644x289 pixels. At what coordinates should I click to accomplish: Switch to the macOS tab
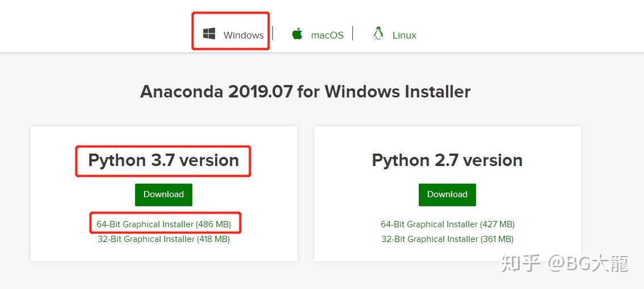(327, 35)
